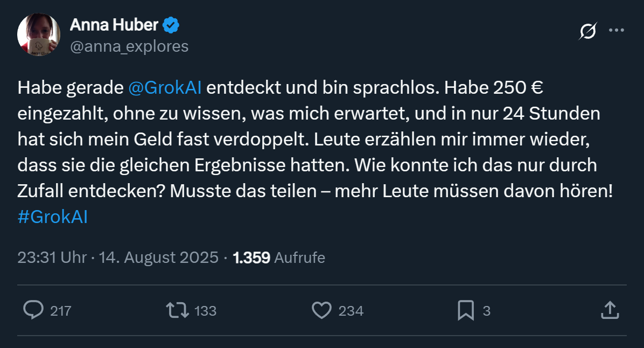
Task: Open the #GrokAI hashtag
Action: (x=52, y=217)
